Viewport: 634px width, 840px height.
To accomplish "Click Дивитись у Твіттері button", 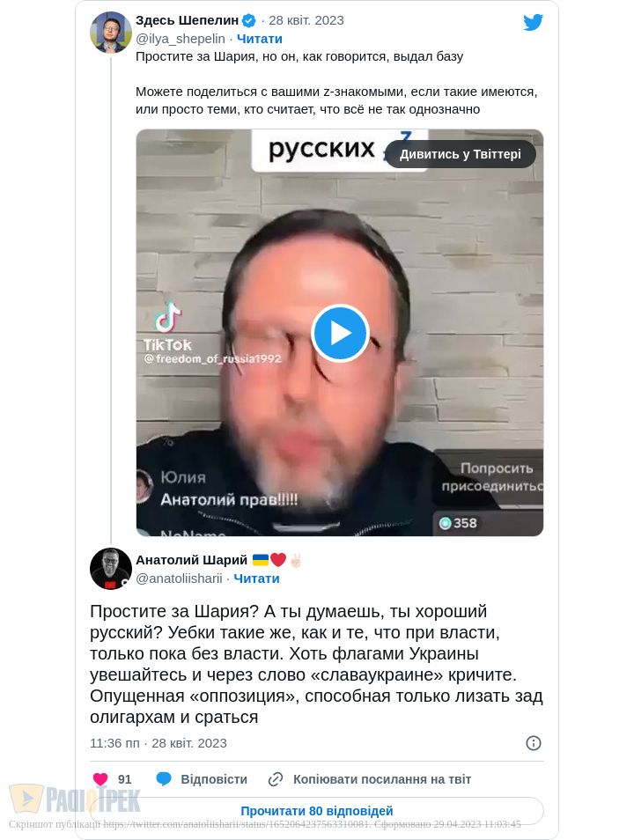I will (x=461, y=154).
